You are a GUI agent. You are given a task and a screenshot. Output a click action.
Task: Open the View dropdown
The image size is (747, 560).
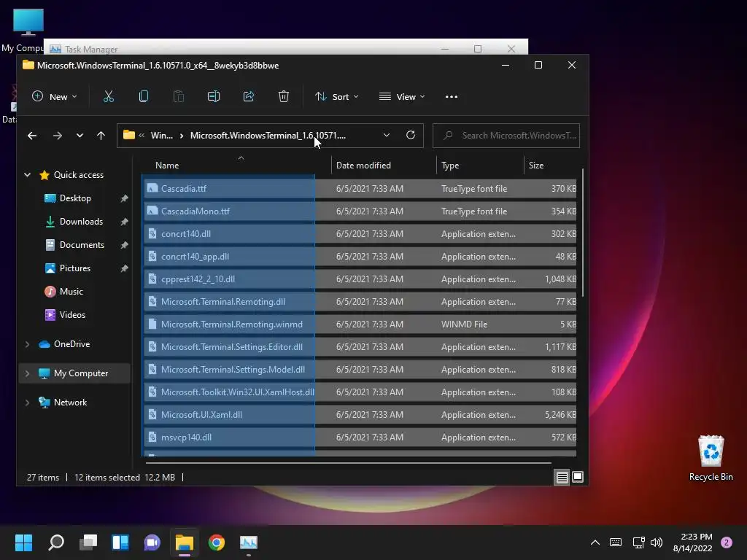click(402, 97)
